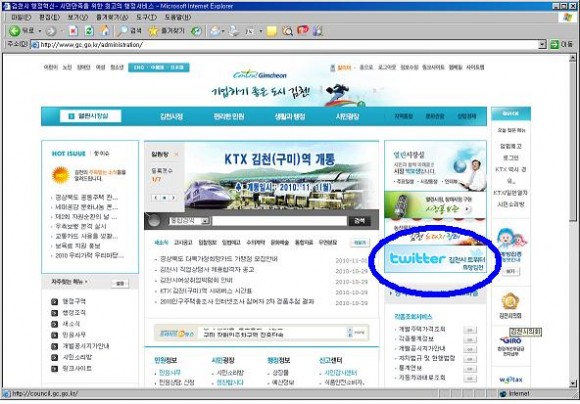Refresh the page with the toolbar icon
This screenshot has width=580, height=404.
tap(89, 31)
